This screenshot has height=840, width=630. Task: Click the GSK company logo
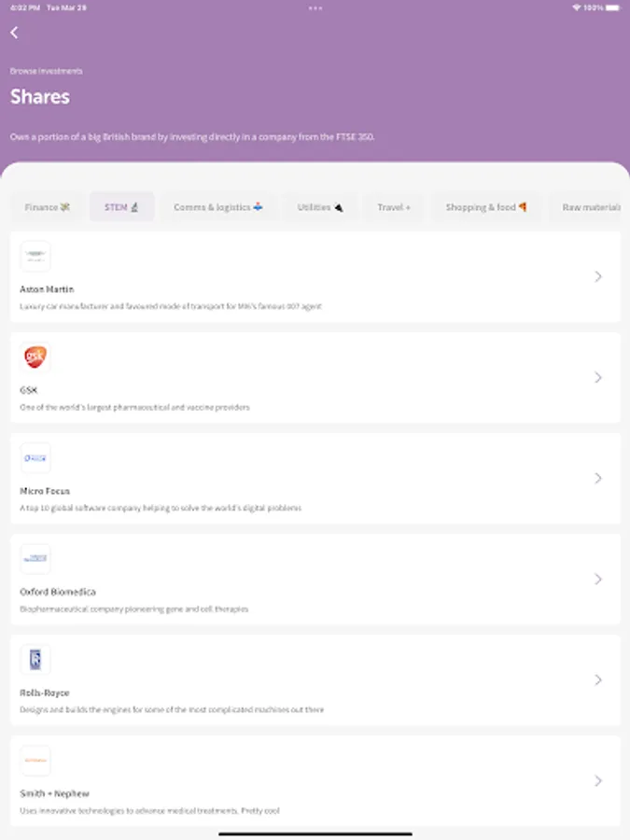tap(35, 357)
